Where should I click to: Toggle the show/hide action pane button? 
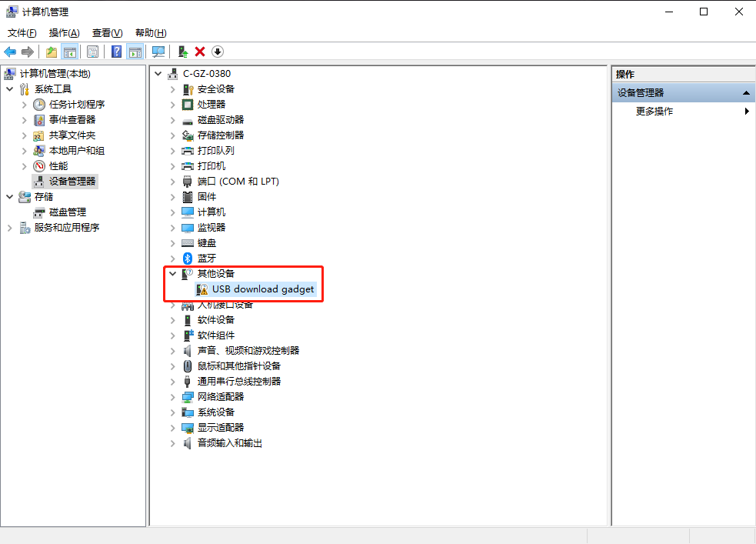click(x=135, y=52)
